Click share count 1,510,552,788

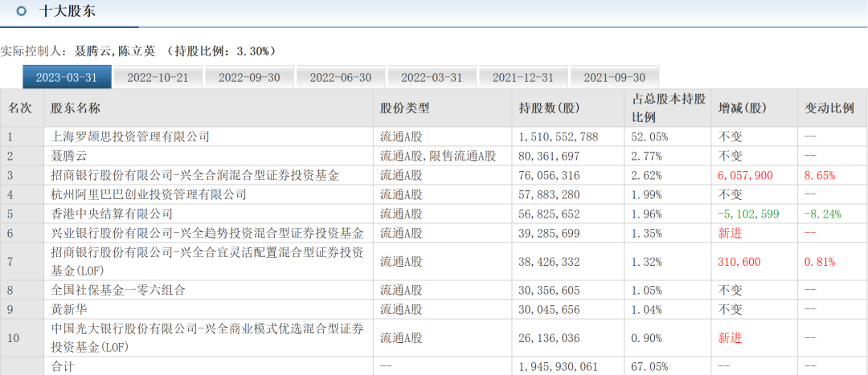tap(559, 137)
